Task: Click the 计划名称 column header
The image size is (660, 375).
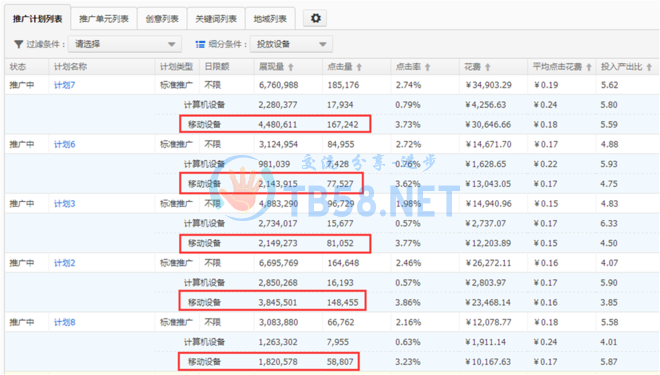Action: 70,67
